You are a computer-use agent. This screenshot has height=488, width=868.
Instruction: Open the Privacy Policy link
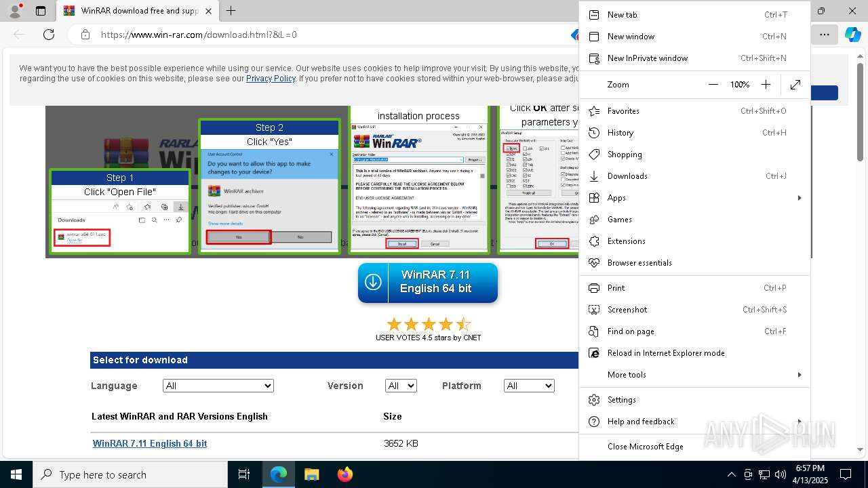(271, 79)
